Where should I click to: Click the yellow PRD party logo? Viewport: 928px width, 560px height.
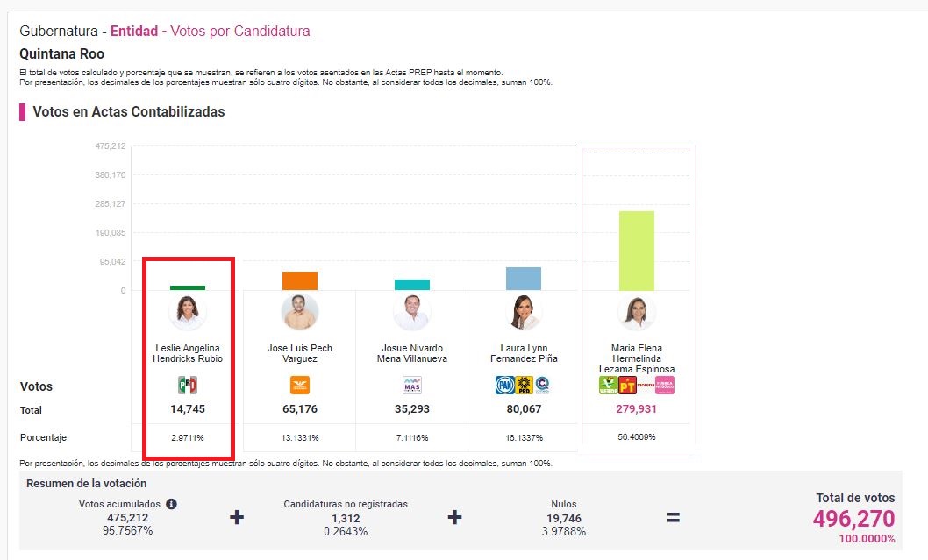point(524,385)
